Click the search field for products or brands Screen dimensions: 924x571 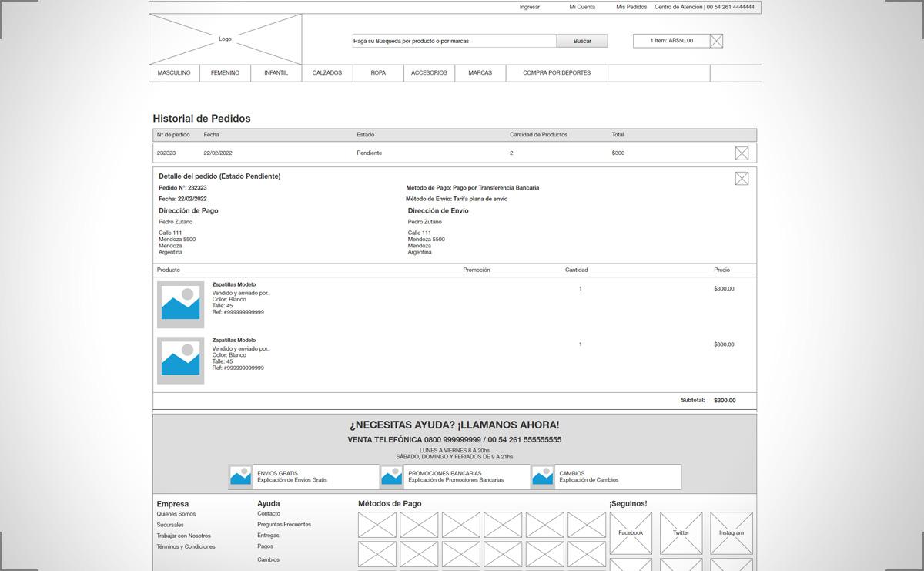454,41
